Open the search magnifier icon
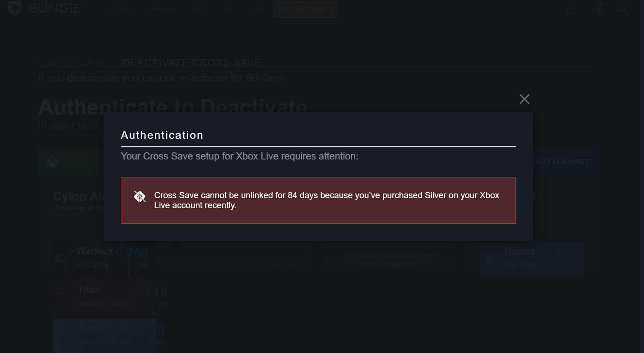644x353 pixels. (622, 9)
